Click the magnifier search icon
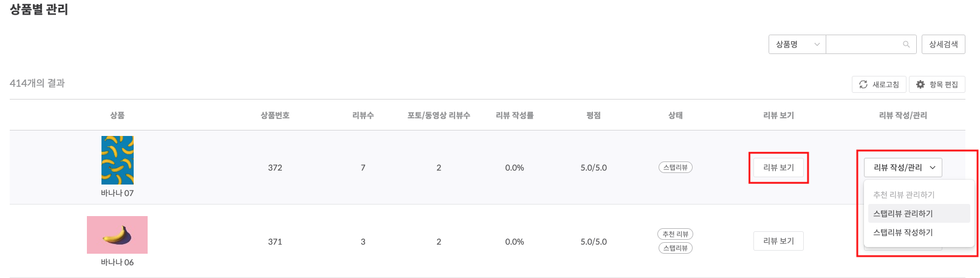This screenshot has width=980, height=278. [906, 44]
